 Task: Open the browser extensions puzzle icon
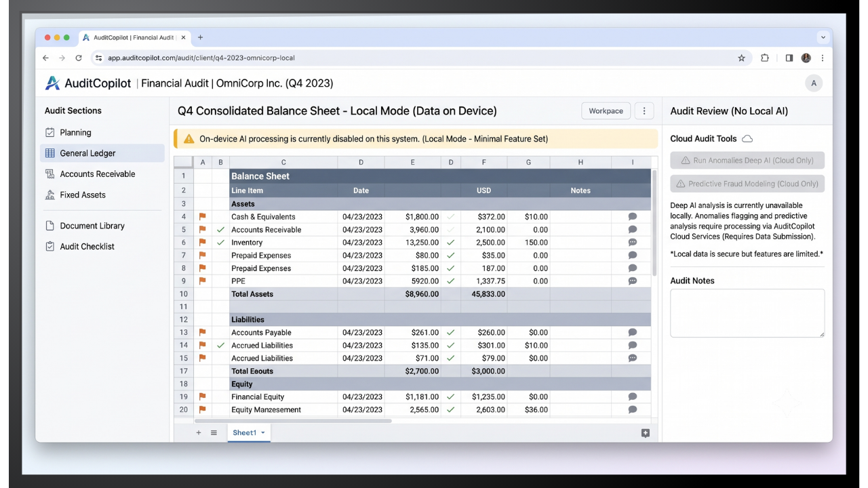(765, 58)
